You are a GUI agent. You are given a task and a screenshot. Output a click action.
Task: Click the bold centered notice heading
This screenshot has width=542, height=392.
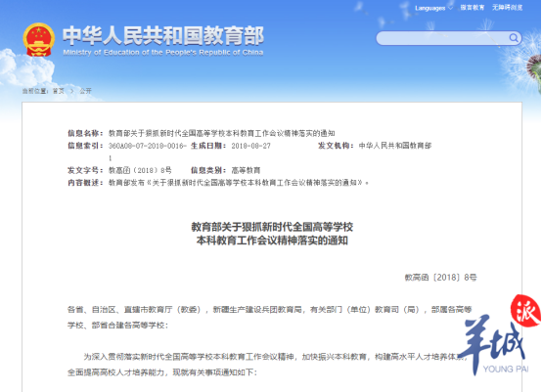[272, 234]
